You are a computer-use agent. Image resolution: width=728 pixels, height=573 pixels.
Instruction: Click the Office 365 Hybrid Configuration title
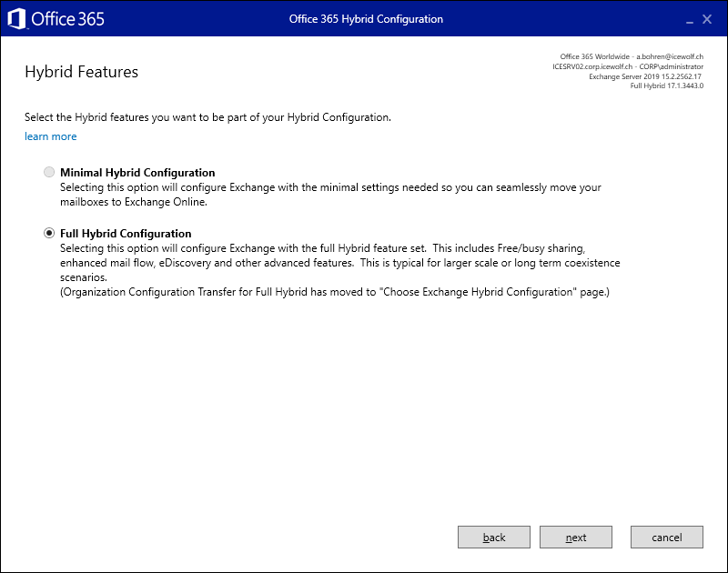(366, 19)
